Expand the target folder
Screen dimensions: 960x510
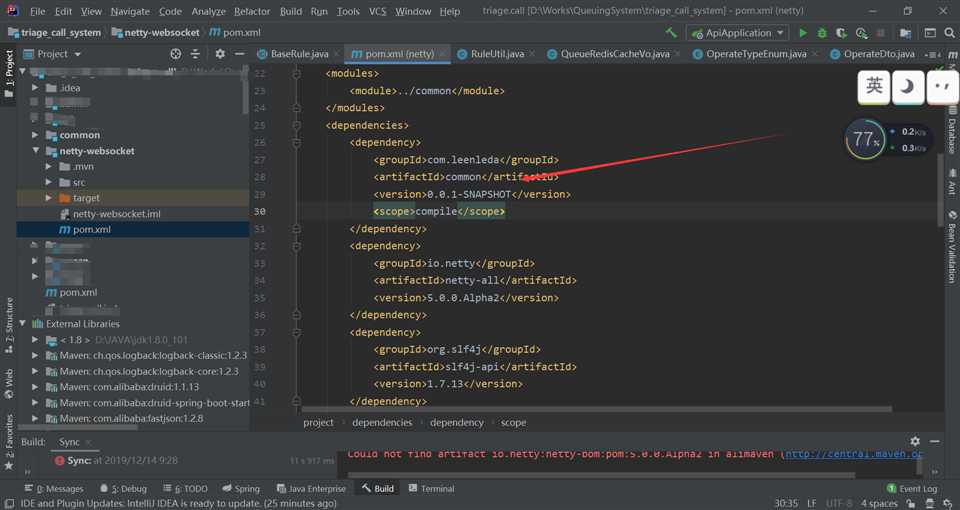[x=48, y=198]
